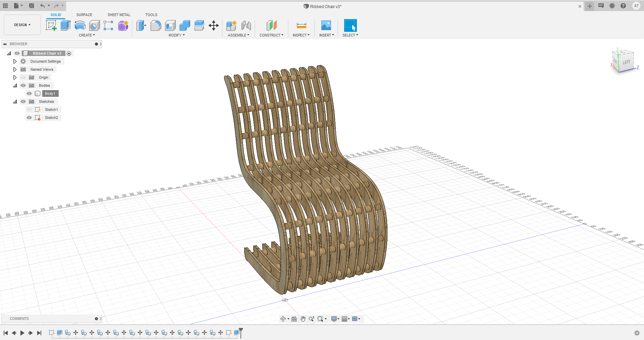The image size is (644, 340).
Task: Toggle visibility of the Origin folder
Action: [23, 77]
